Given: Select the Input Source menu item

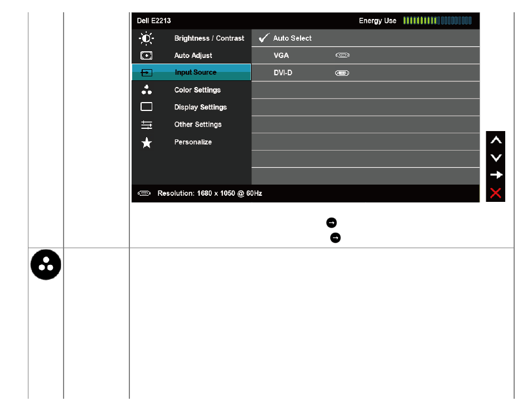Looking at the screenshot, I should [191, 72].
